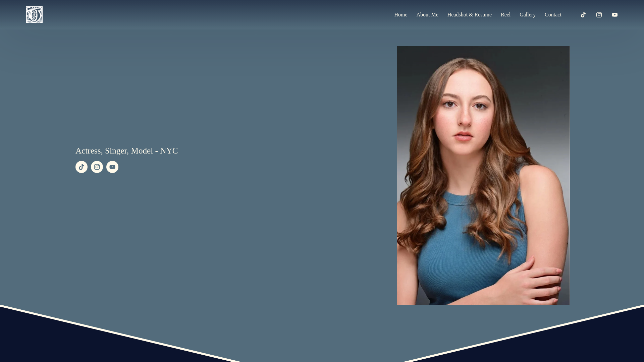
Task: Click the headshot photo
Action: click(x=483, y=175)
